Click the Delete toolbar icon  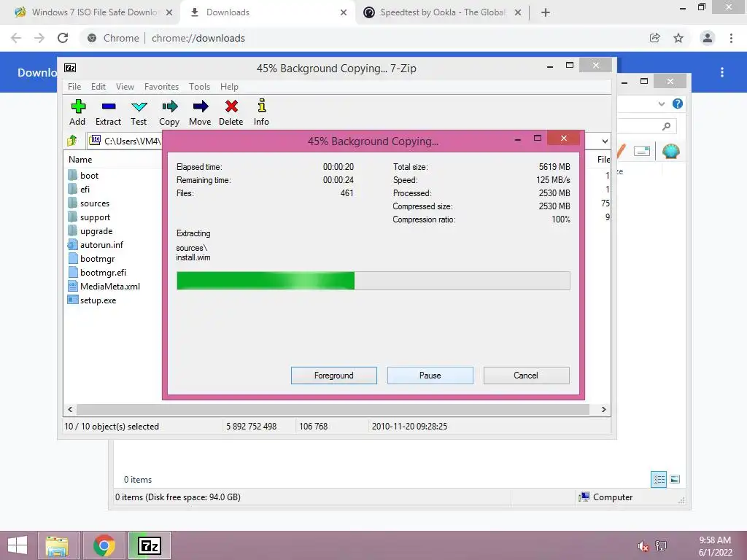point(231,112)
